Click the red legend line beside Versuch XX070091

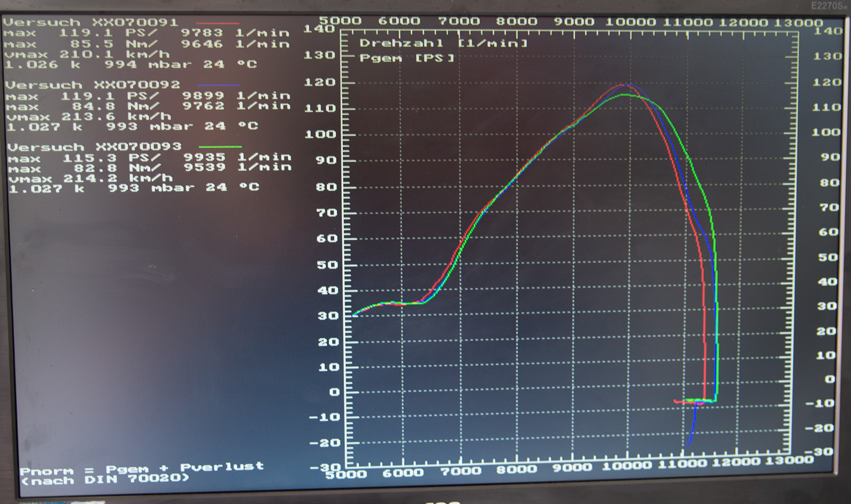pyautogui.click(x=218, y=23)
